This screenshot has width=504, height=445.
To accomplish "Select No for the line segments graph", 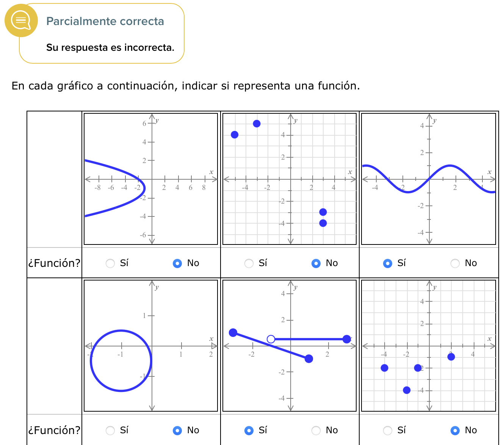I will 316,430.
